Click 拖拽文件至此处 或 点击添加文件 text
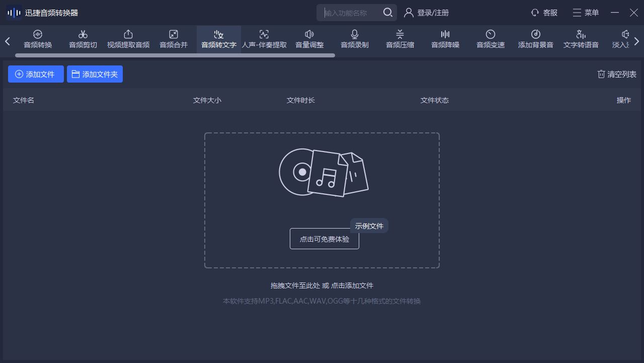This screenshot has height=363, width=644. click(x=322, y=285)
